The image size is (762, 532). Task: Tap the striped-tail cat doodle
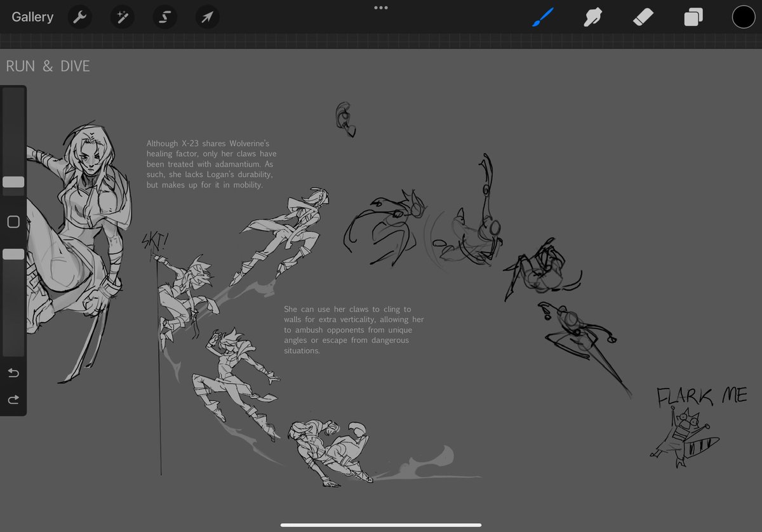[x=685, y=437]
